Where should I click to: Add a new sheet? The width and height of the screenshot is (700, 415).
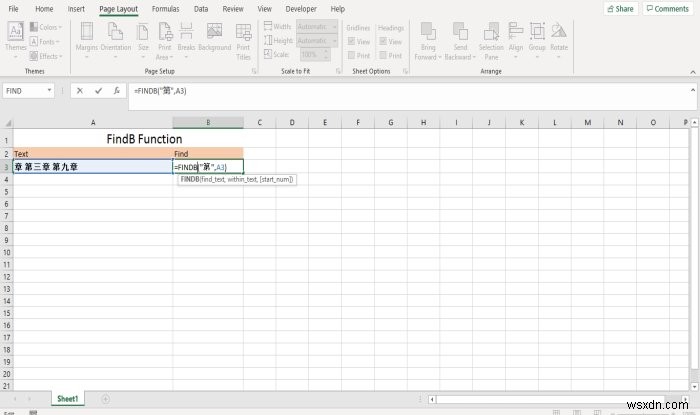pos(105,399)
